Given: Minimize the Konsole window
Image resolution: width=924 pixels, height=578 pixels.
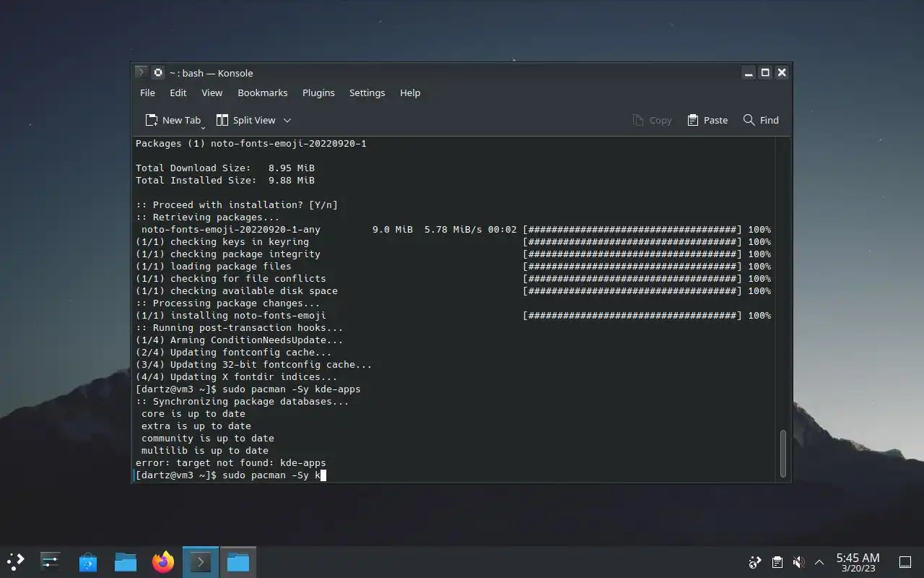Looking at the screenshot, I should tap(749, 72).
